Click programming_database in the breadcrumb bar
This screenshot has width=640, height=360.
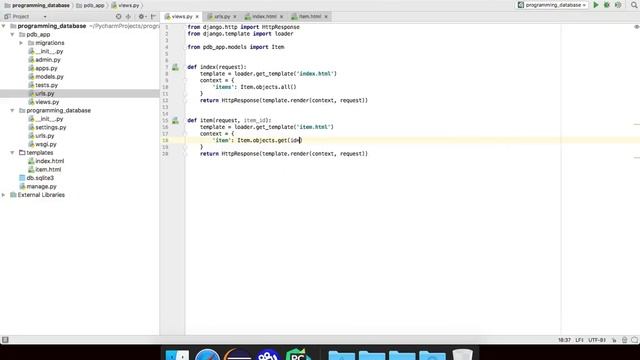tap(37, 5)
